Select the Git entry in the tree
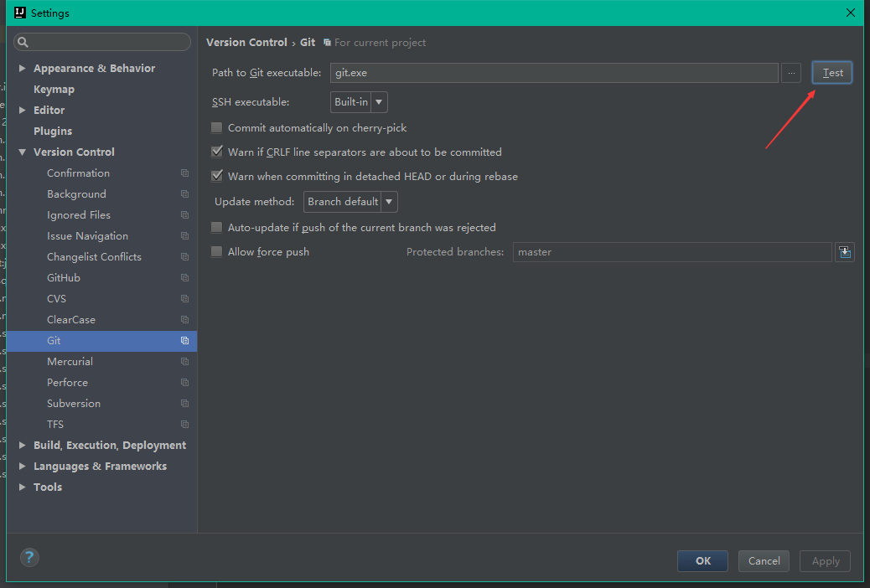The image size is (870, 588). pyautogui.click(x=102, y=341)
